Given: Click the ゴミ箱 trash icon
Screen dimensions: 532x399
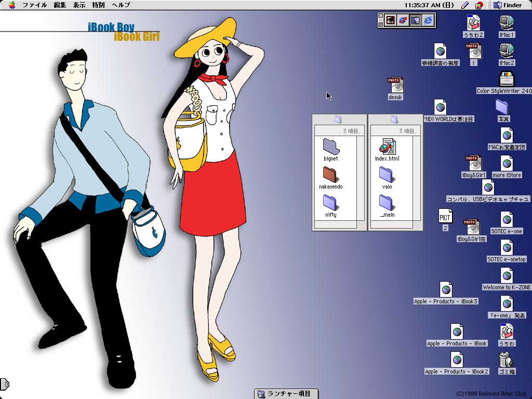Looking at the screenshot, I should pyautogui.click(x=506, y=360).
